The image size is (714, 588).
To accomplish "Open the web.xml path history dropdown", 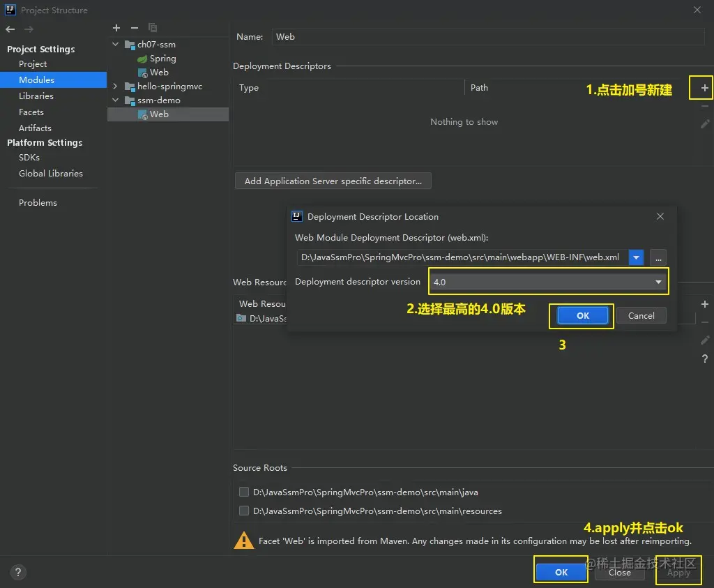I will (x=636, y=258).
